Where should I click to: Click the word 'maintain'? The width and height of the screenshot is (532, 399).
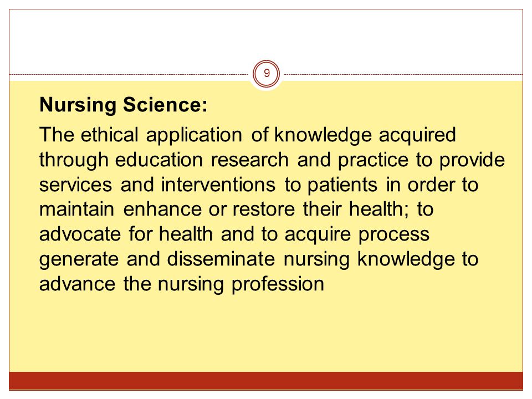[76, 209]
